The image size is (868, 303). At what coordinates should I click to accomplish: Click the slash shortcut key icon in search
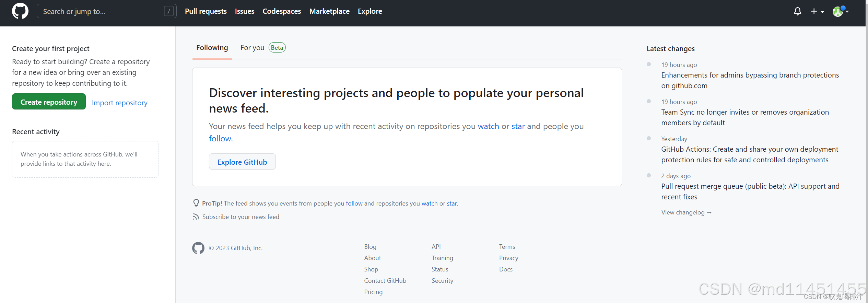click(x=168, y=11)
